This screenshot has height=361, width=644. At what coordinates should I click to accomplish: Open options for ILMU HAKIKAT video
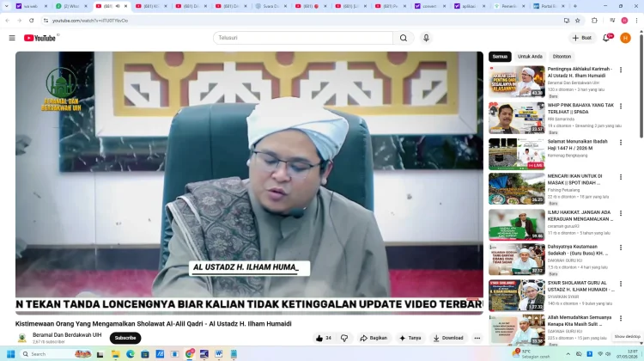[621, 213]
